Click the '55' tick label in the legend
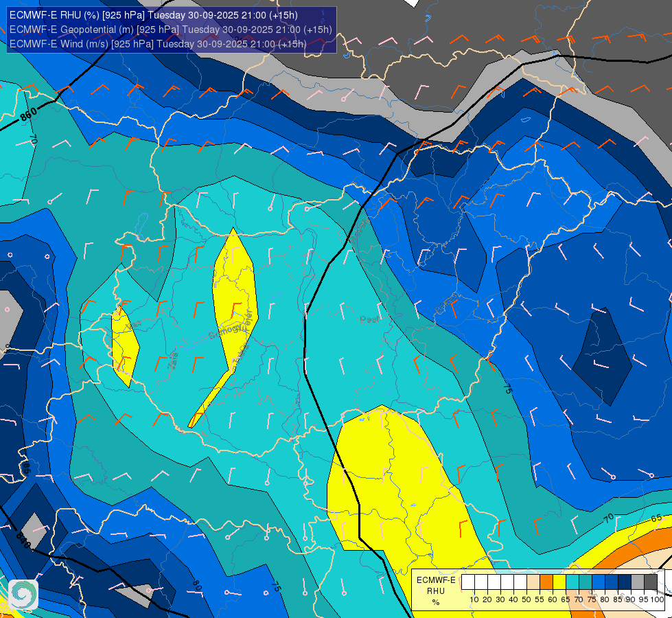The height and width of the screenshot is (618, 672). click(540, 599)
